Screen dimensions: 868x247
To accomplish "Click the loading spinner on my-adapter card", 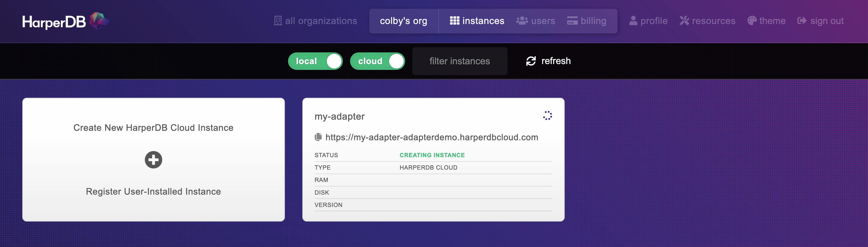I will 547,115.
